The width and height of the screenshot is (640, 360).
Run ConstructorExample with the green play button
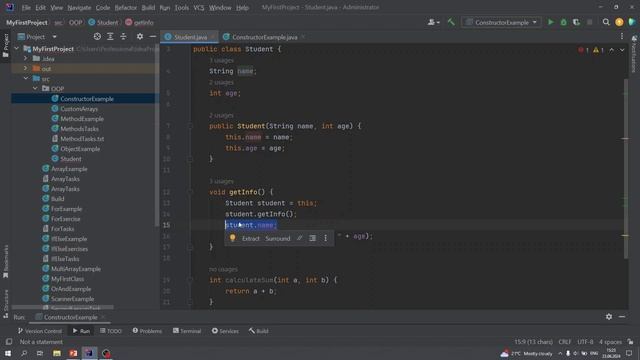pyautogui.click(x=551, y=22)
